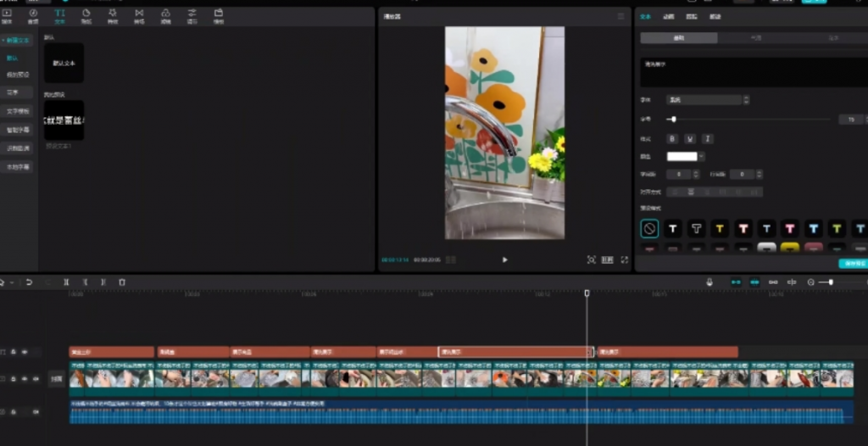Click the line spacing stepper arrows

[759, 175]
